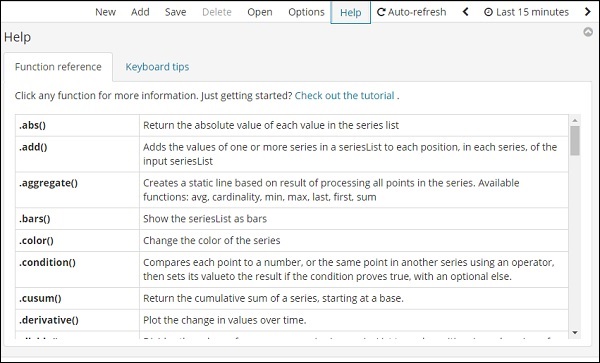Select the Function reference tab
The width and height of the screenshot is (600, 363).
tap(58, 67)
